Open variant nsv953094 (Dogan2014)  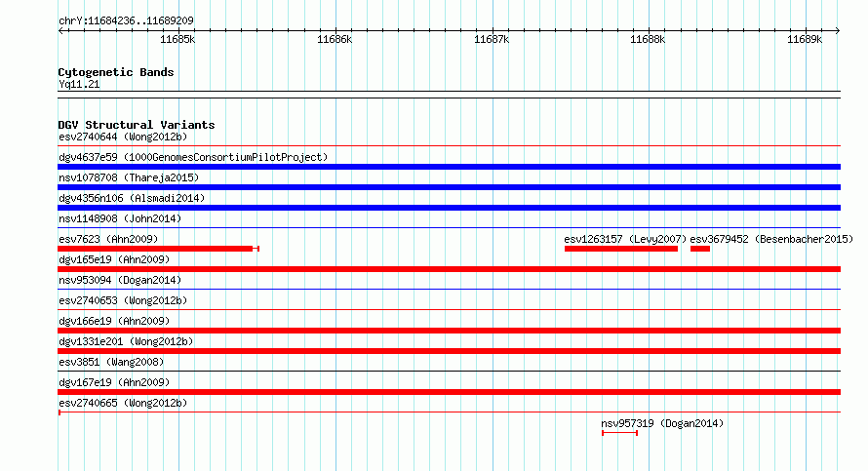(120, 280)
